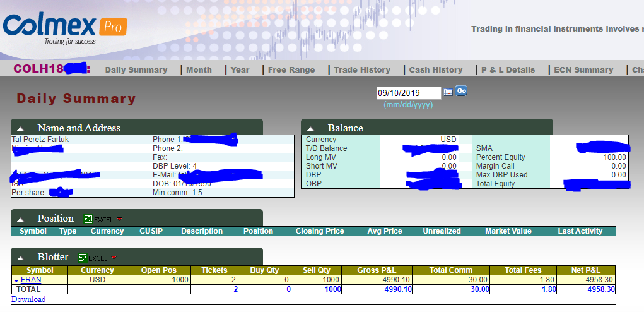The image size is (644, 312).
Task: Click the Net P&L column header
Action: tap(586, 270)
